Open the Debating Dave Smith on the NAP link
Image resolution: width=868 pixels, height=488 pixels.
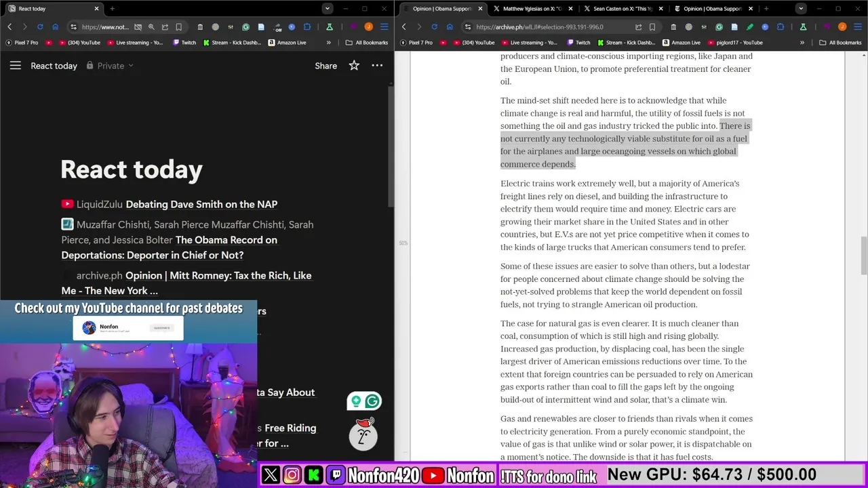click(x=201, y=204)
